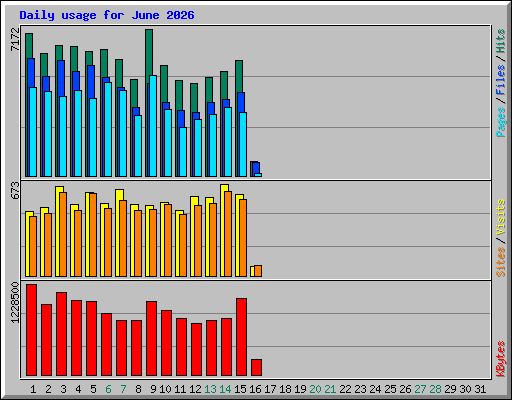Click day 3 on the x-axis
The image size is (512, 400).
[63, 389]
